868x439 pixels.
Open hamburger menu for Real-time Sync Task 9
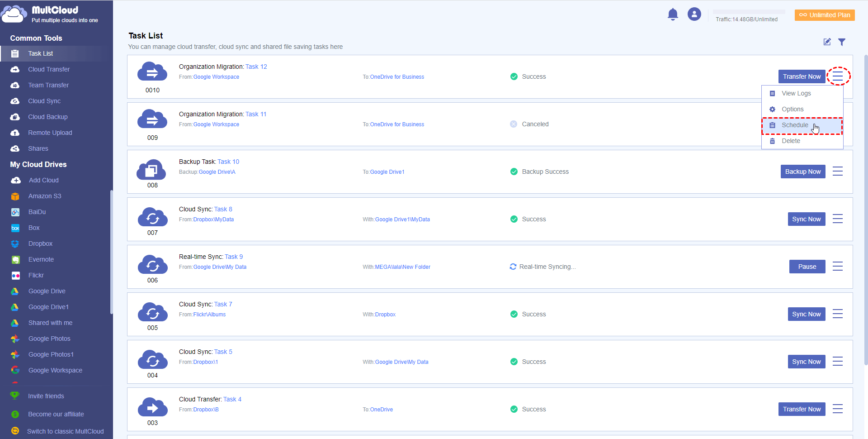(837, 267)
